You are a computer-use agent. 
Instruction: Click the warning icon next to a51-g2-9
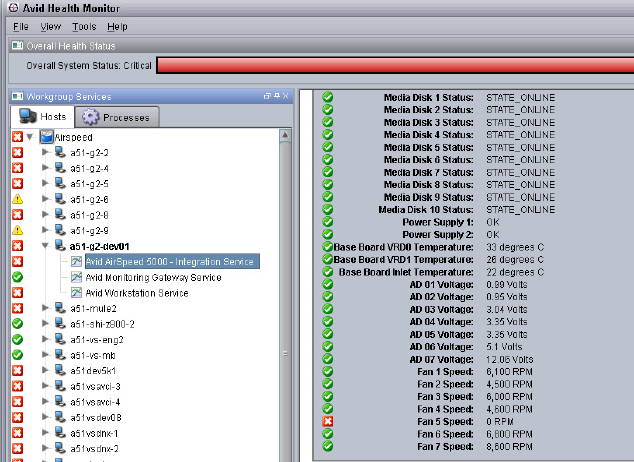click(x=17, y=230)
